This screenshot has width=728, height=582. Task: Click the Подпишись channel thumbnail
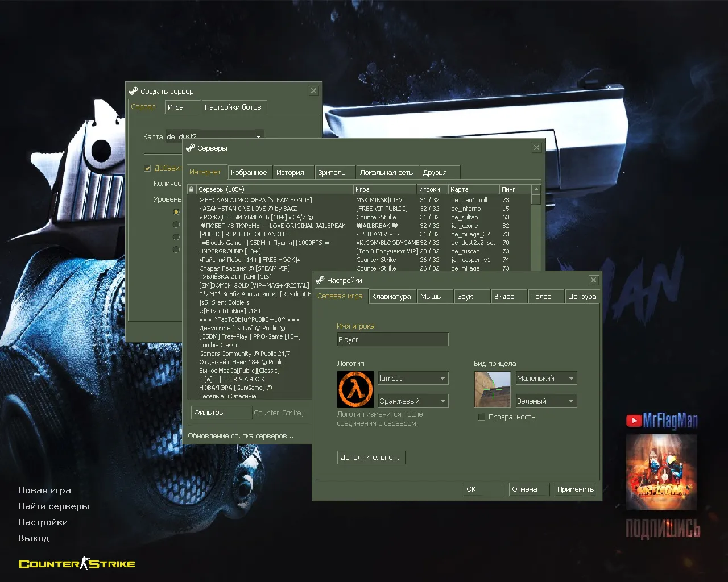(661, 472)
